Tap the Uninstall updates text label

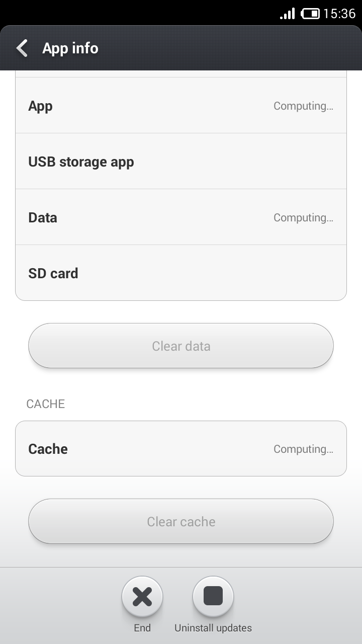(x=213, y=628)
